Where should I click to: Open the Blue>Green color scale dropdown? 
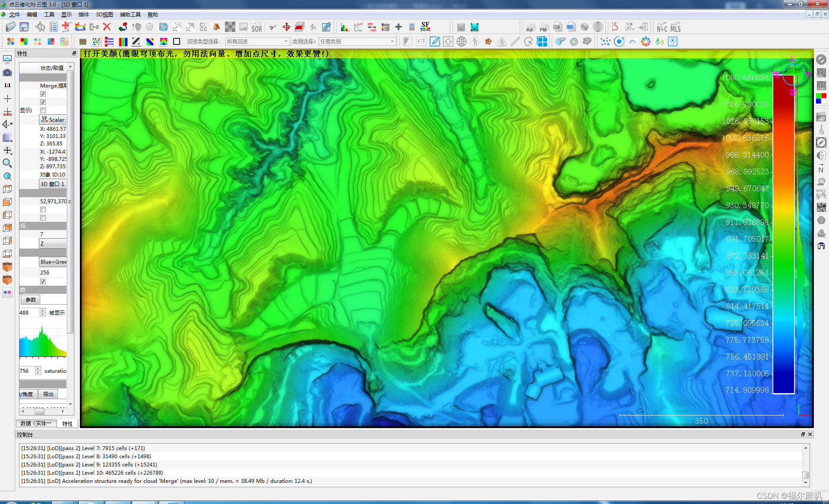click(x=53, y=262)
